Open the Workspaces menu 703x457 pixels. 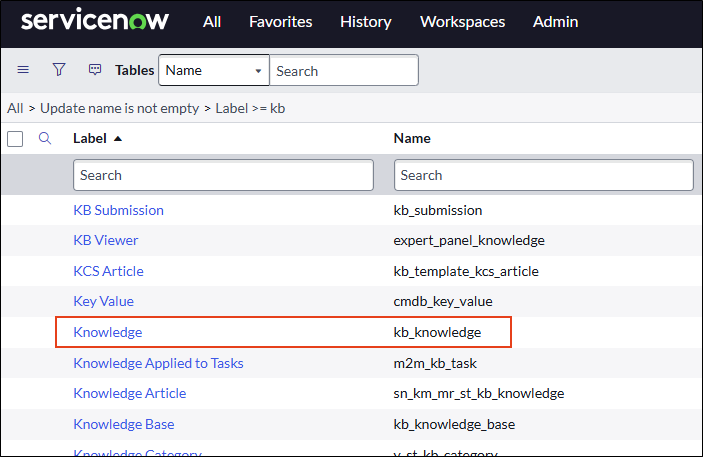point(462,22)
